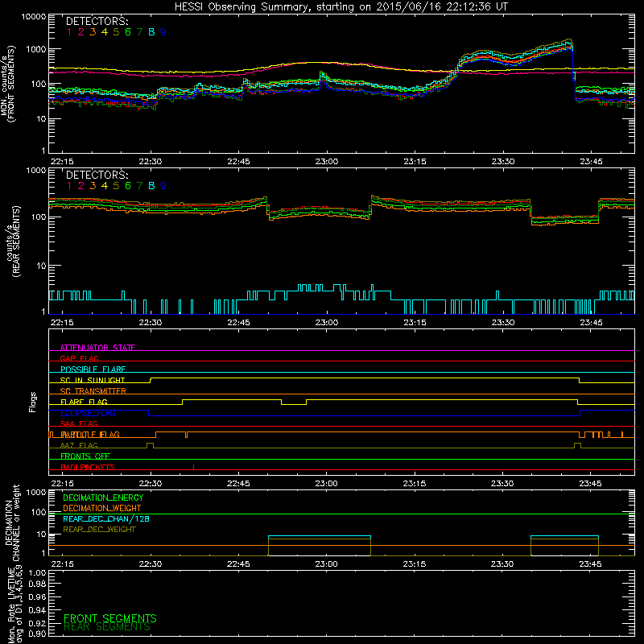Screen dimensions: 644x644
Task: Click the counts/s (REAR SEGMENTS) axis label
Action: tap(12, 242)
